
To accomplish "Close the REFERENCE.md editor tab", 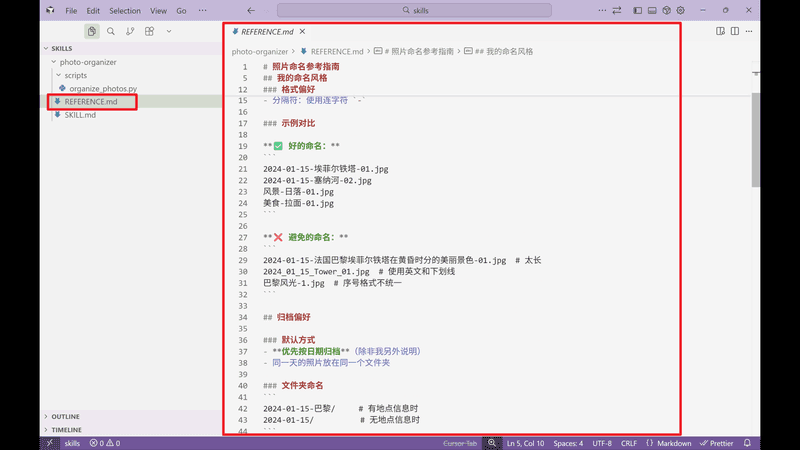I will click(x=302, y=31).
